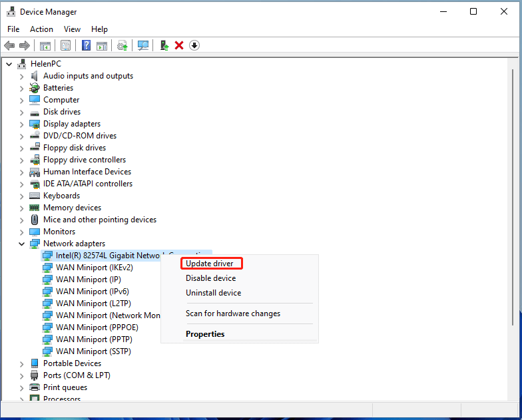Minimize the Device Manager window
Image resolution: width=522 pixels, height=420 pixels.
pyautogui.click(x=443, y=12)
